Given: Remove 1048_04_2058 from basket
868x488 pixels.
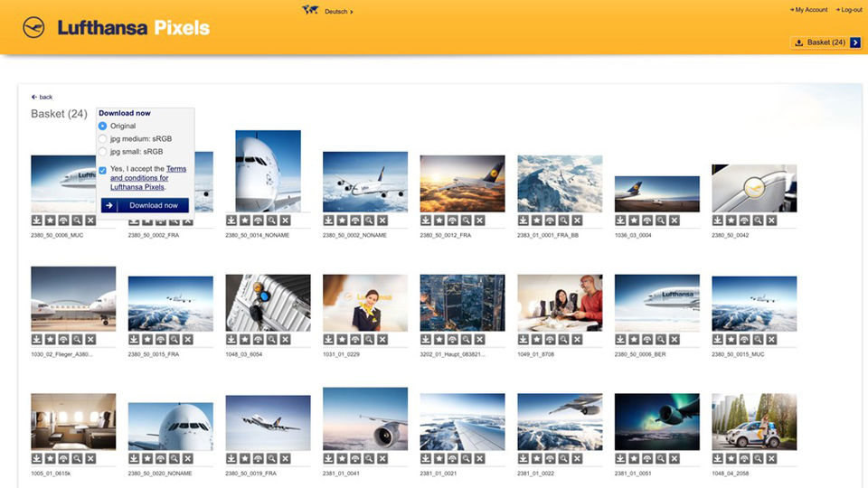Looking at the screenshot, I should point(771,458).
